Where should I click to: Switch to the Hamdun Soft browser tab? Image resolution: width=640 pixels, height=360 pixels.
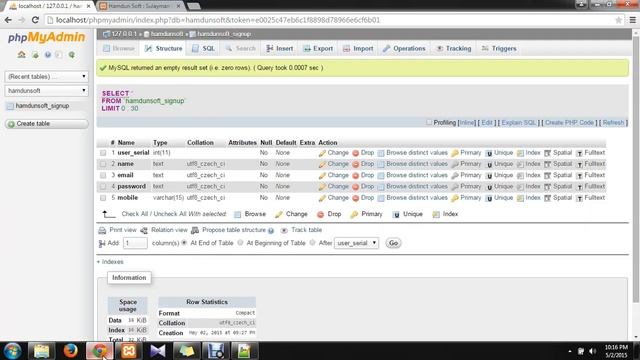click(140, 6)
